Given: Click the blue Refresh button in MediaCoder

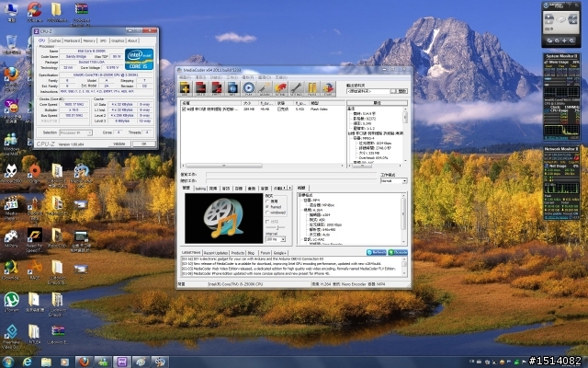Looking at the screenshot, I should 377,252.
